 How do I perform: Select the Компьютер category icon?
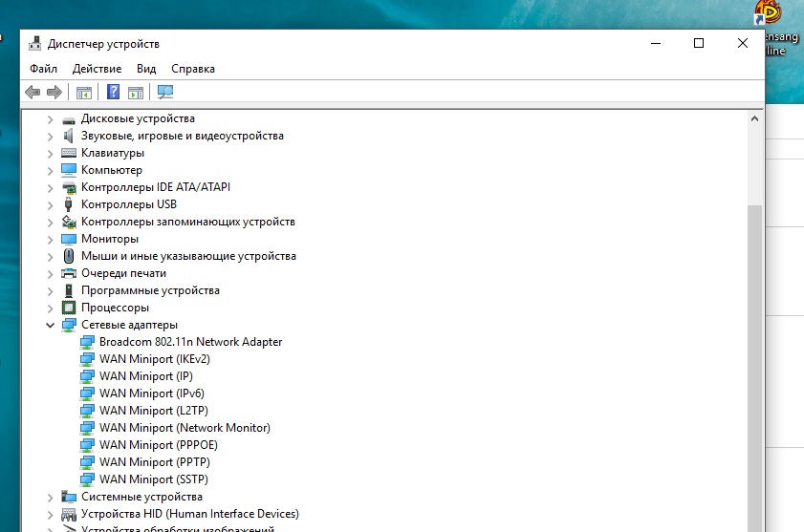[69, 170]
